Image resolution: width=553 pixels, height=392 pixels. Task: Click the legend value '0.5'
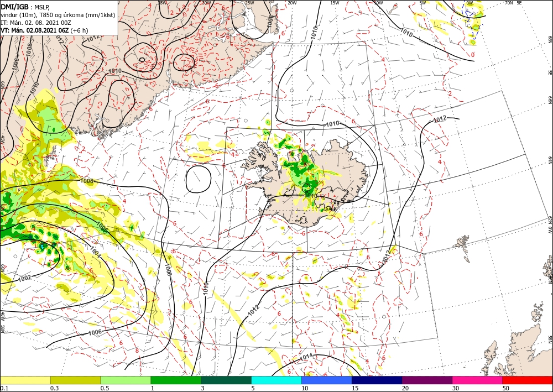click(x=105, y=388)
